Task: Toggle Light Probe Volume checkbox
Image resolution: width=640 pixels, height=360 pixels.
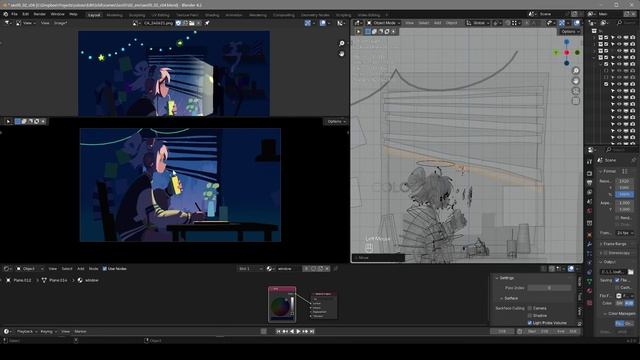Action: 530,323
